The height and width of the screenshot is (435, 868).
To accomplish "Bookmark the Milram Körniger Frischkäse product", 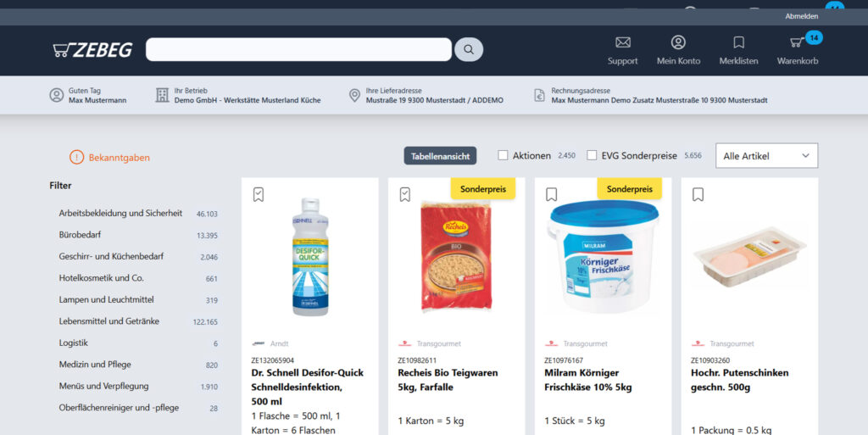I will pyautogui.click(x=551, y=194).
